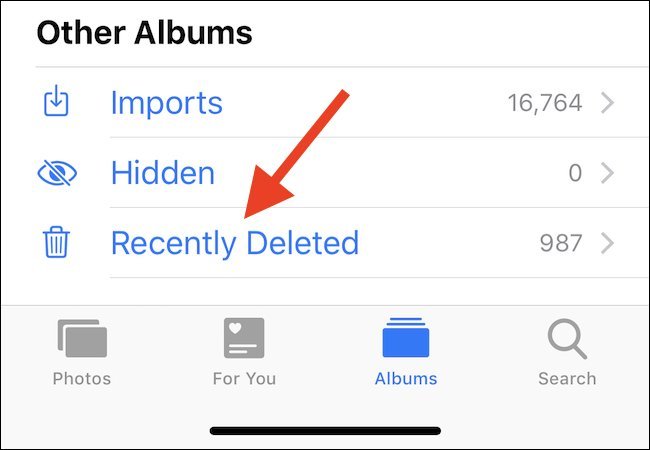Click the crossed-out eye Hidden icon

point(57,173)
